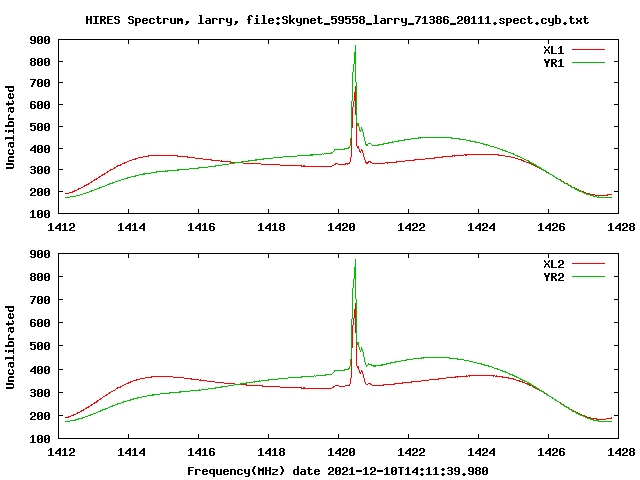Viewport: 640px width, 480px height.
Task: Click the 100 tick label on bottom plot
Action: (40, 439)
